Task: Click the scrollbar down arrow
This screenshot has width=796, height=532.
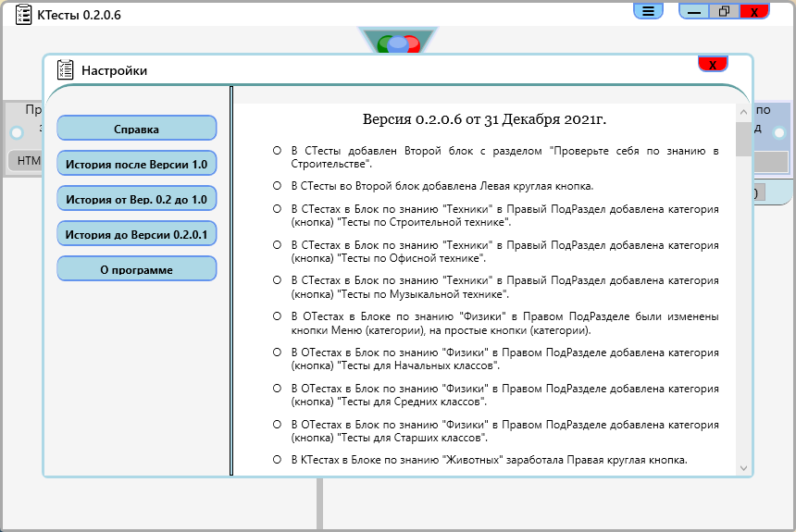Action: click(x=743, y=468)
